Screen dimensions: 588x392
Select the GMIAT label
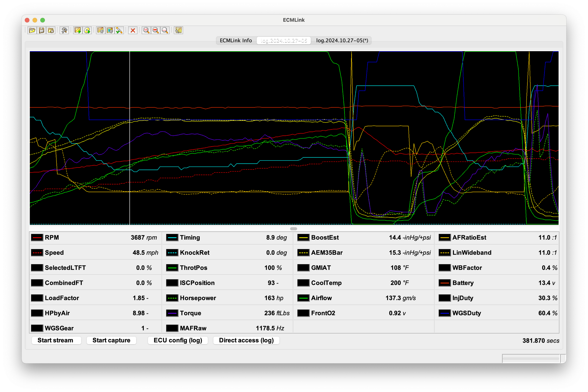tap(321, 268)
